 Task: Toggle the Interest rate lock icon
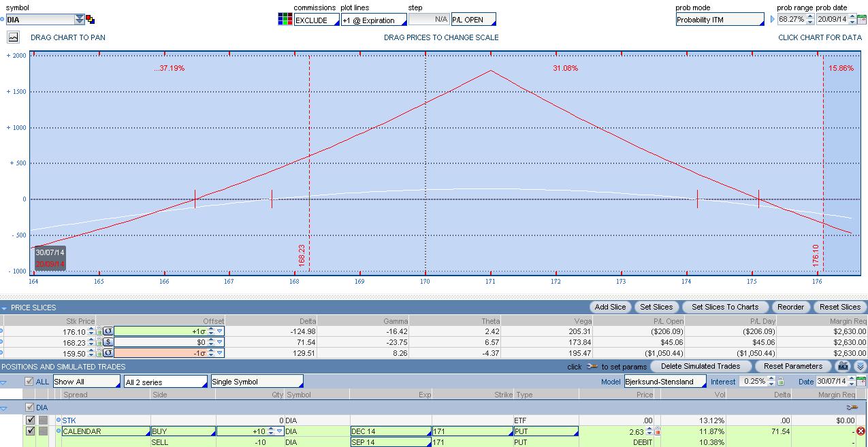(781, 382)
